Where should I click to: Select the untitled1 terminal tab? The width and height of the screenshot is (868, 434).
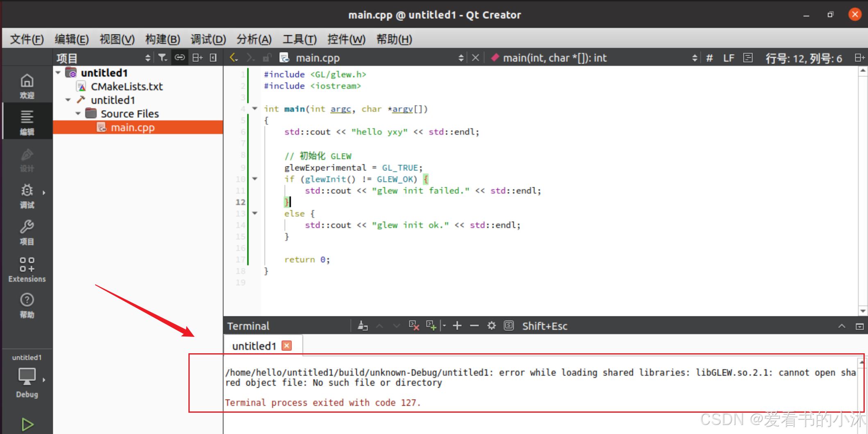pyautogui.click(x=254, y=346)
